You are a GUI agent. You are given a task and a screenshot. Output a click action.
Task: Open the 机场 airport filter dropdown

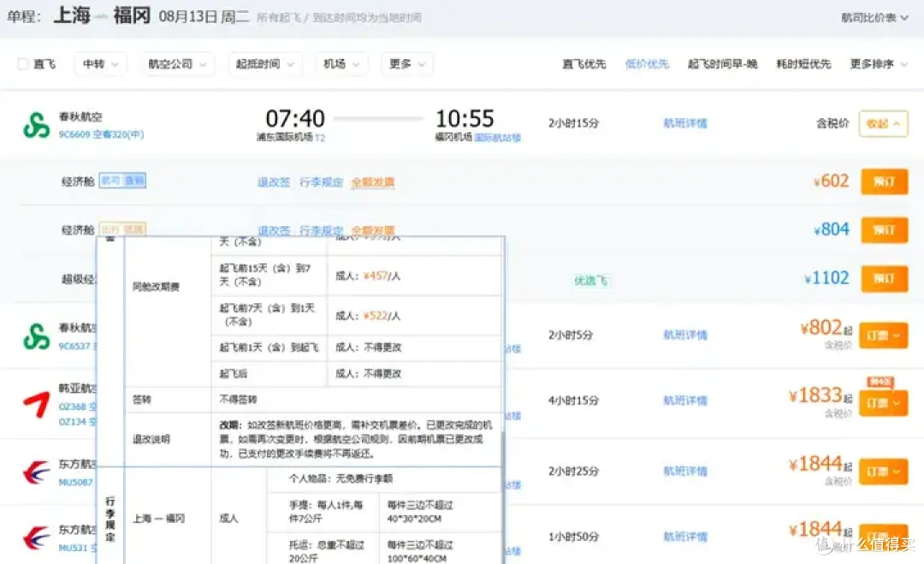(x=341, y=63)
